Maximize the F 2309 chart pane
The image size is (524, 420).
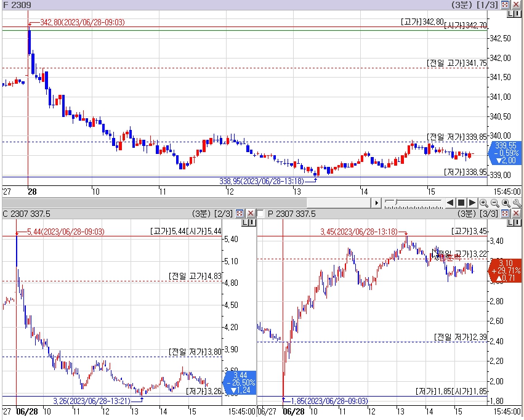click(x=506, y=4)
